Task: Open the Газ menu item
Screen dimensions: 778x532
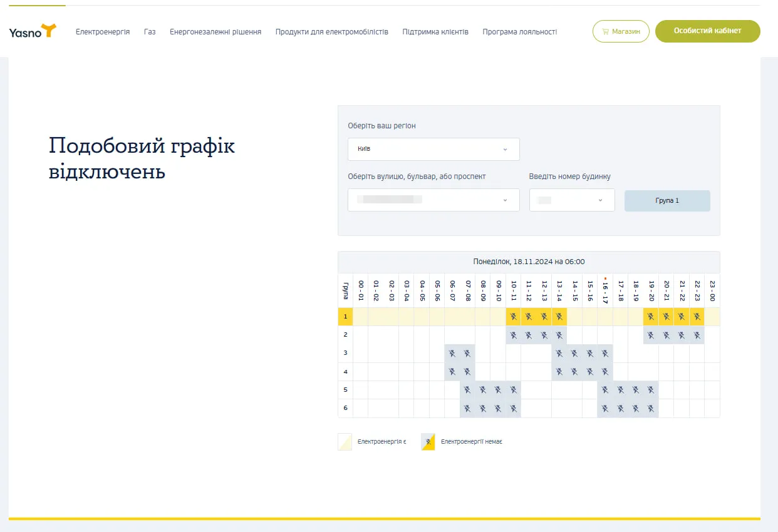Action: [150, 31]
